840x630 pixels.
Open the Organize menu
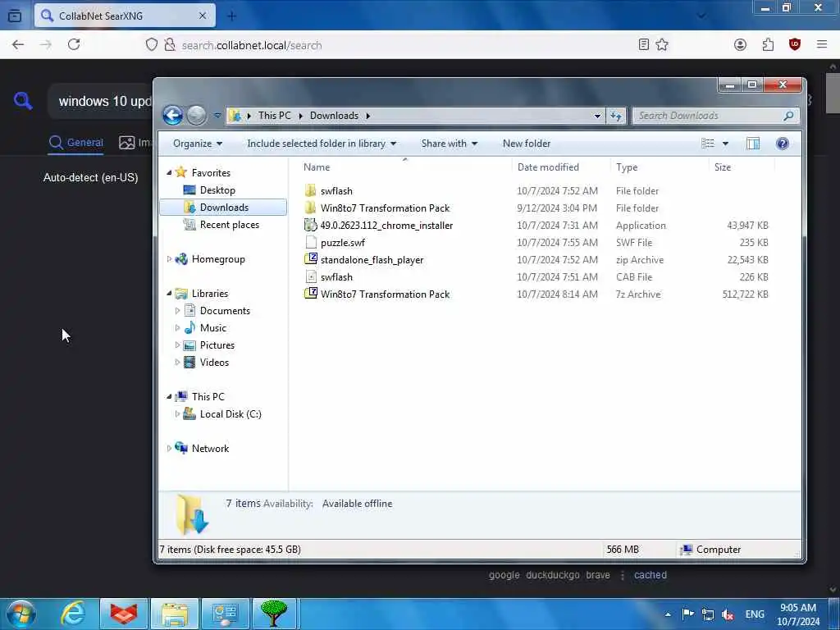click(197, 144)
